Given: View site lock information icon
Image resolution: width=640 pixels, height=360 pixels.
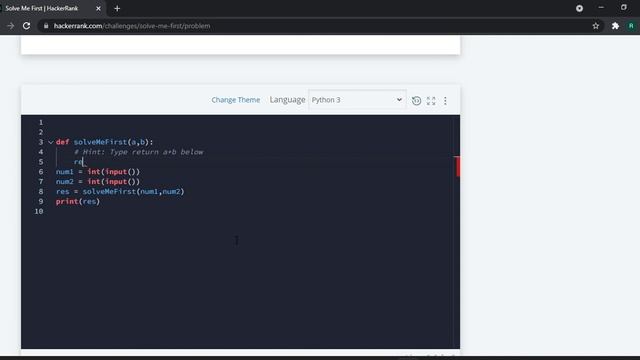Looking at the screenshot, I should (x=46, y=26).
